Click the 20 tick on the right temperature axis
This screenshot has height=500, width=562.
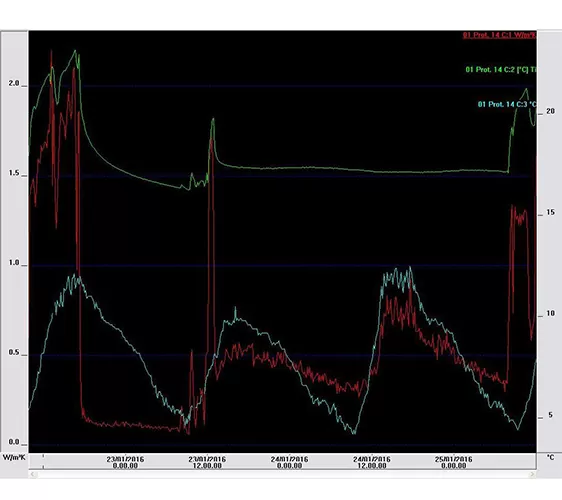pyautogui.click(x=550, y=111)
